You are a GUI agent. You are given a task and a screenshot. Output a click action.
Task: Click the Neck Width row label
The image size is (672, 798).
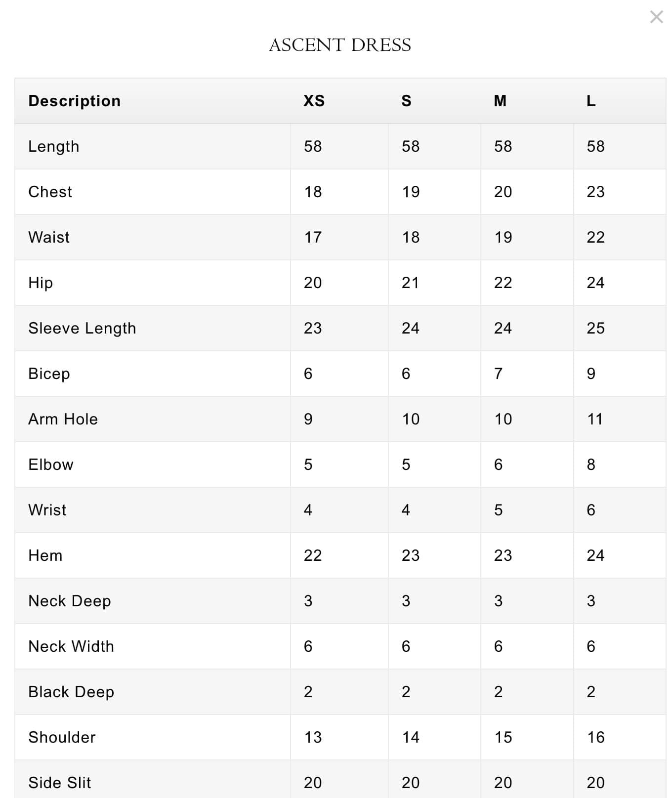(71, 646)
